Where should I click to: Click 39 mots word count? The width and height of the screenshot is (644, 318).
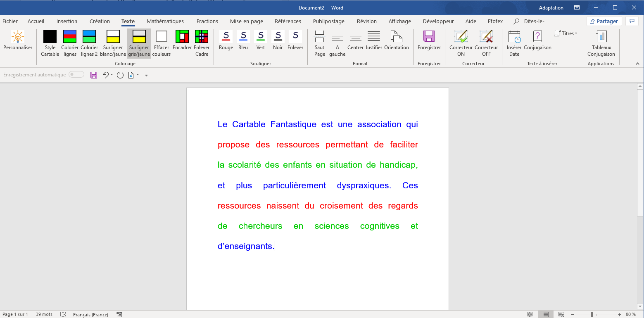tap(44, 314)
